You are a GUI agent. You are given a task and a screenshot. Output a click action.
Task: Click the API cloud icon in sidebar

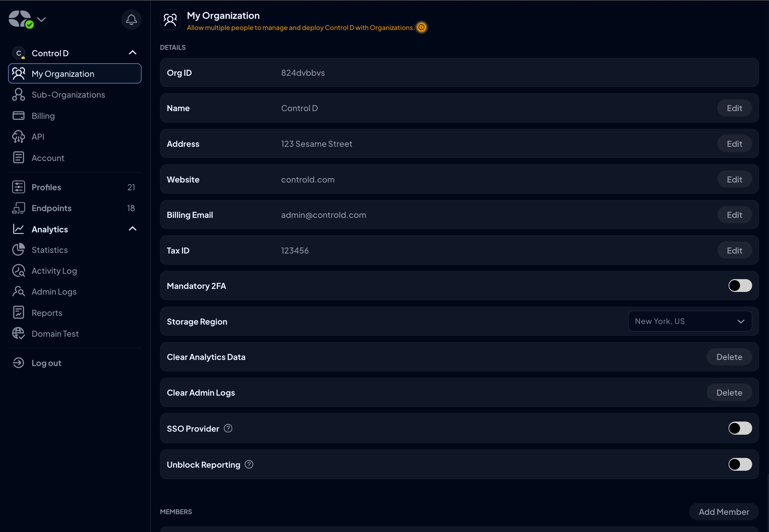pyautogui.click(x=19, y=137)
